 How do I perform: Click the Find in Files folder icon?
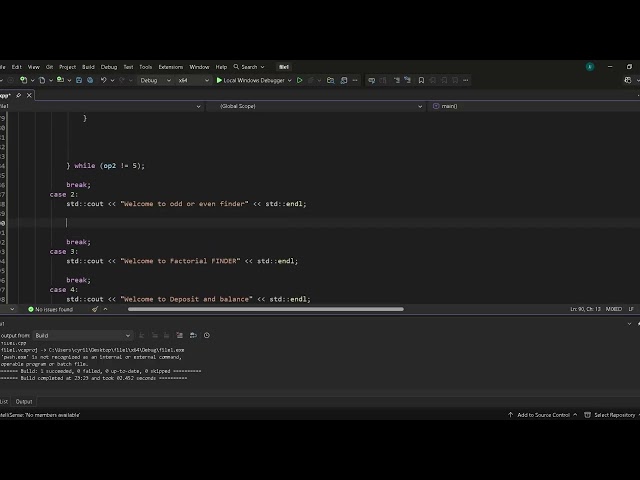coord(331,80)
